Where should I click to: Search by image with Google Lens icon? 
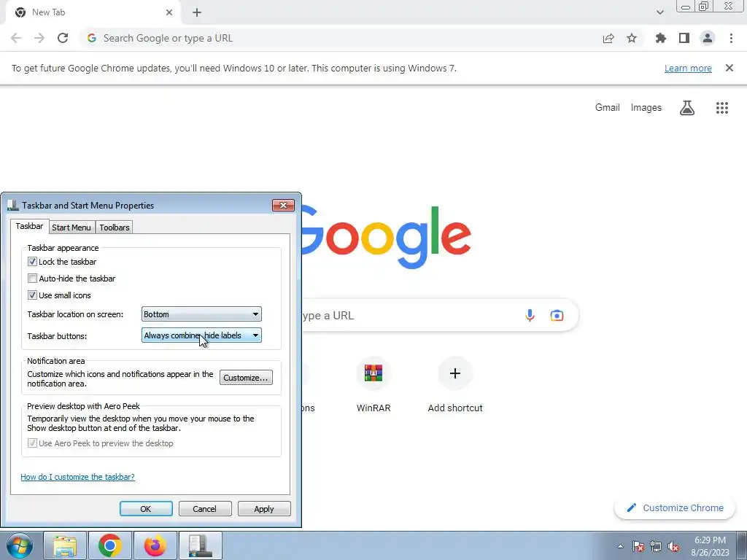tap(557, 315)
